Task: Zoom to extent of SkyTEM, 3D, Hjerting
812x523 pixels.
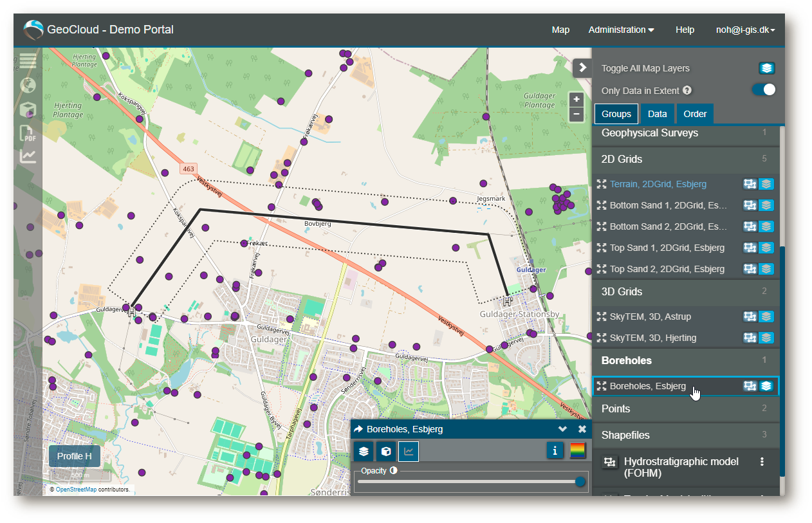Action: (x=602, y=338)
